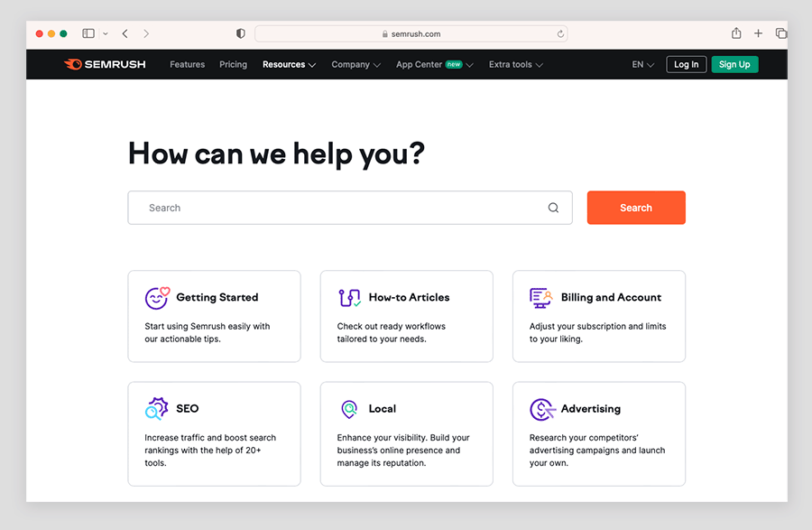Open the SEO card title
Viewport: 812px width, 530px height.
click(x=188, y=409)
